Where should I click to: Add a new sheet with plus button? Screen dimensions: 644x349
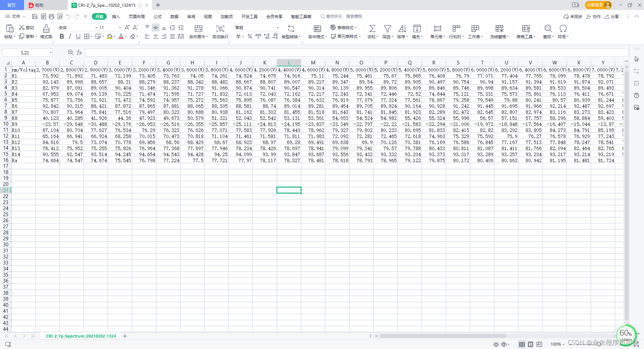(125, 336)
